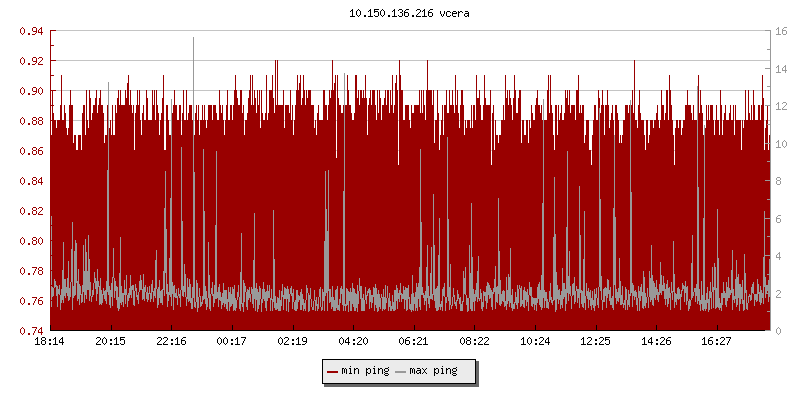Select the max ping legend label
800x400 pixels.
tap(433, 371)
